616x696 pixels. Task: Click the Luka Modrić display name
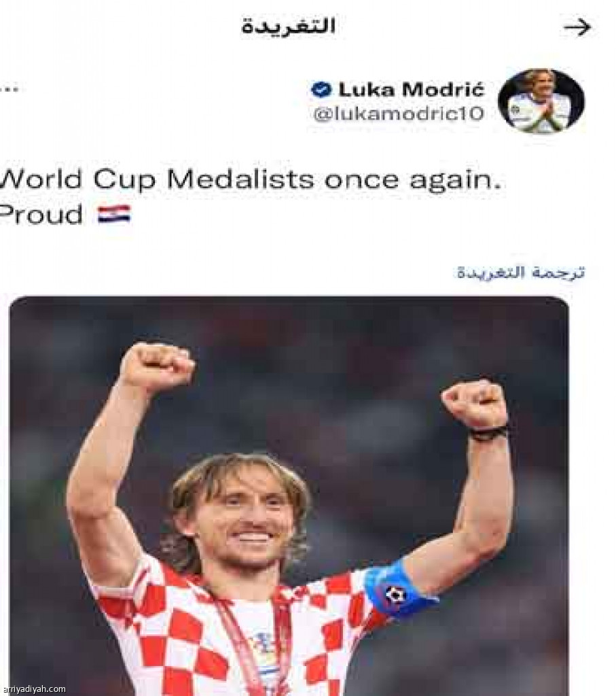411,89
